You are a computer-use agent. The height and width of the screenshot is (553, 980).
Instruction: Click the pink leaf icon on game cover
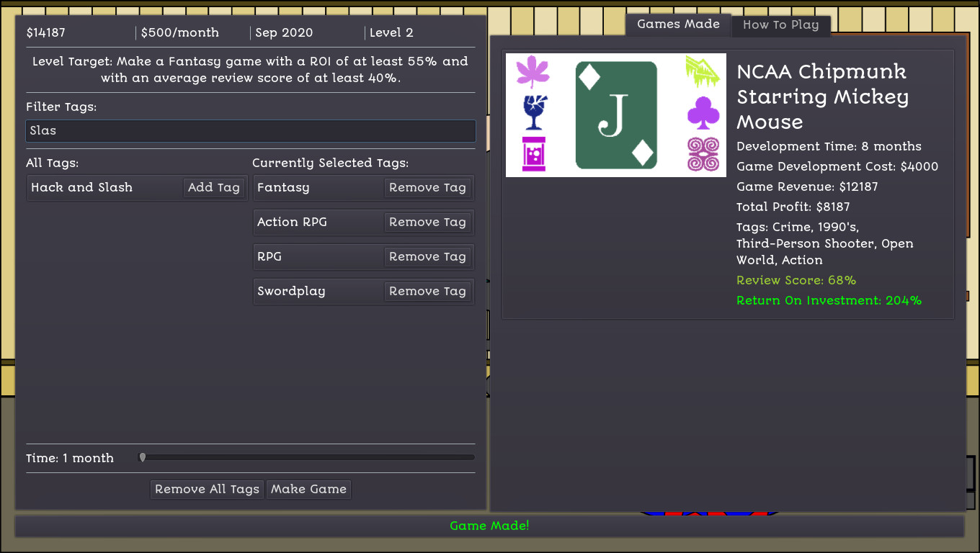[x=533, y=73]
